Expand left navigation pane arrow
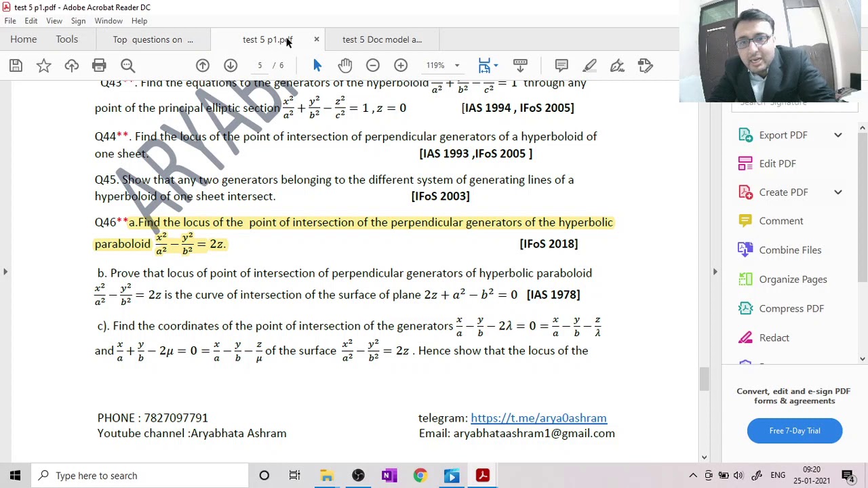The image size is (868, 488). tap(5, 271)
